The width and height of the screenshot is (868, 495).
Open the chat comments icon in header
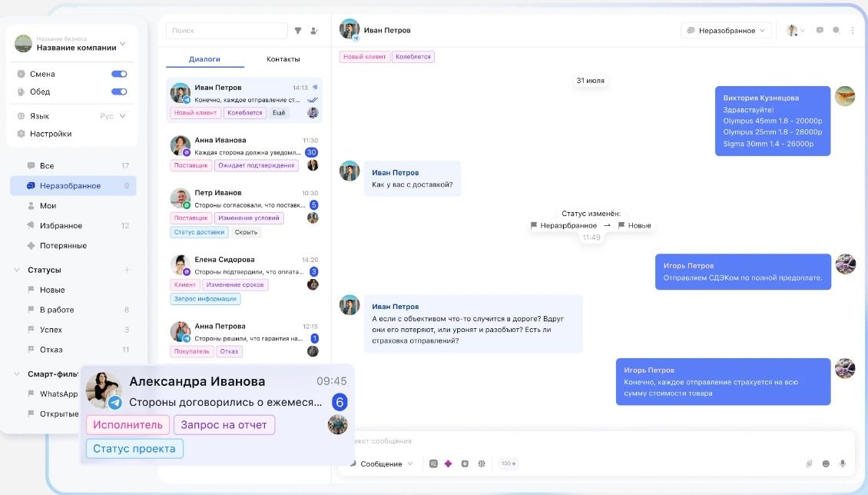pyautogui.click(x=820, y=30)
